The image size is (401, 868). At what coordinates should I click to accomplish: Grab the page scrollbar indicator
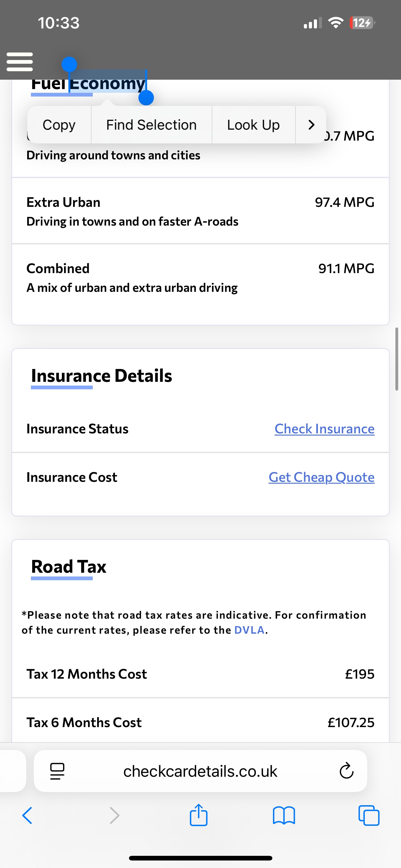[x=397, y=359]
